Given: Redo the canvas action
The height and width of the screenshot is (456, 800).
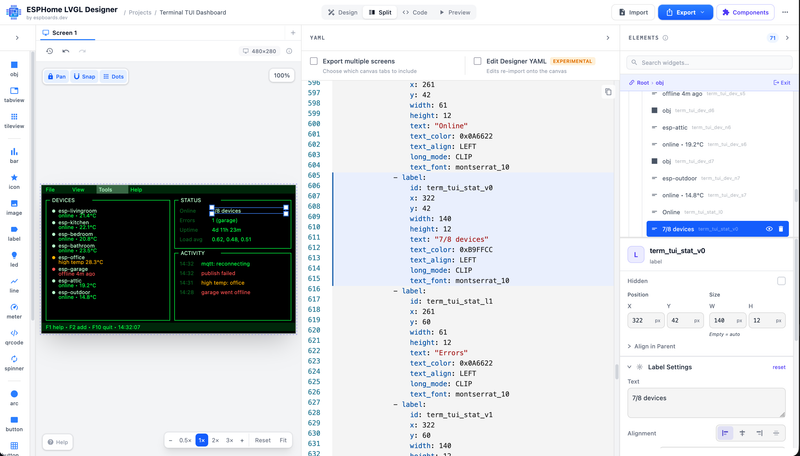Looking at the screenshot, I should coord(82,51).
